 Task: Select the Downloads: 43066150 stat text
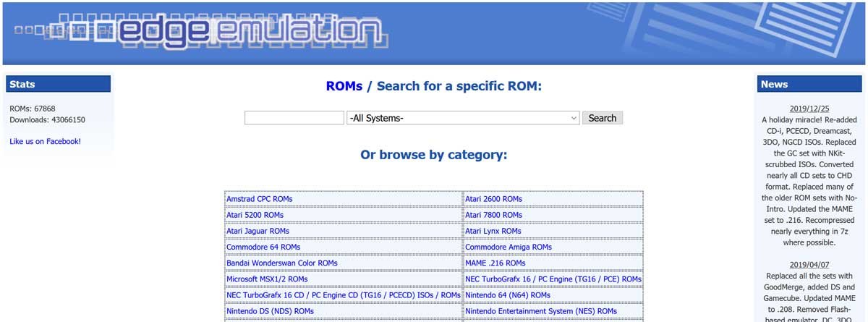point(48,120)
